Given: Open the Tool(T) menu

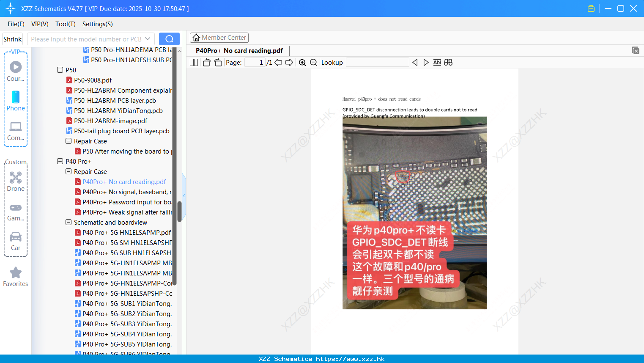Looking at the screenshot, I should [x=66, y=24].
